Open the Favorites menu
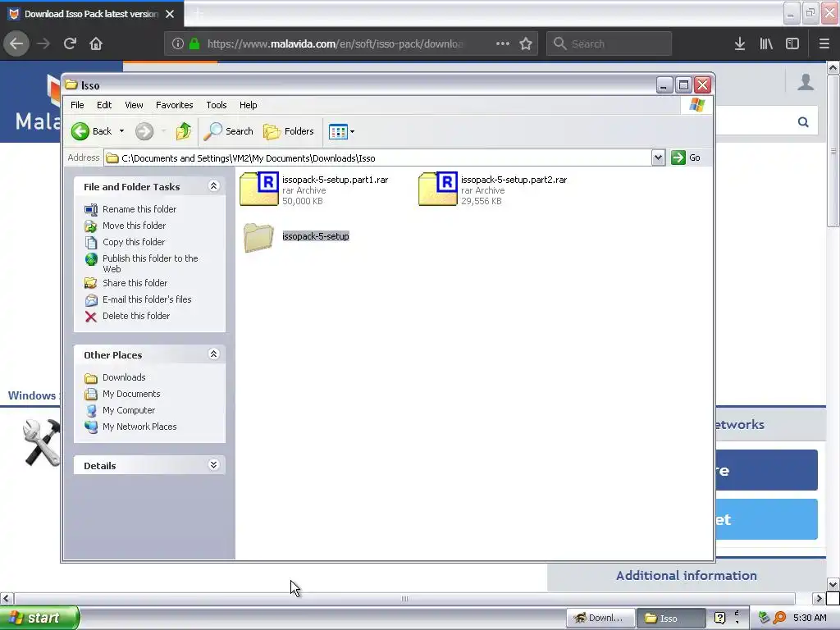The image size is (840, 630). [174, 105]
